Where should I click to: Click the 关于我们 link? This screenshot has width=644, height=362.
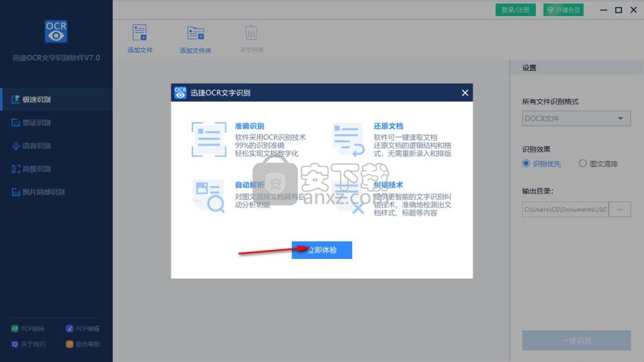pos(28,344)
